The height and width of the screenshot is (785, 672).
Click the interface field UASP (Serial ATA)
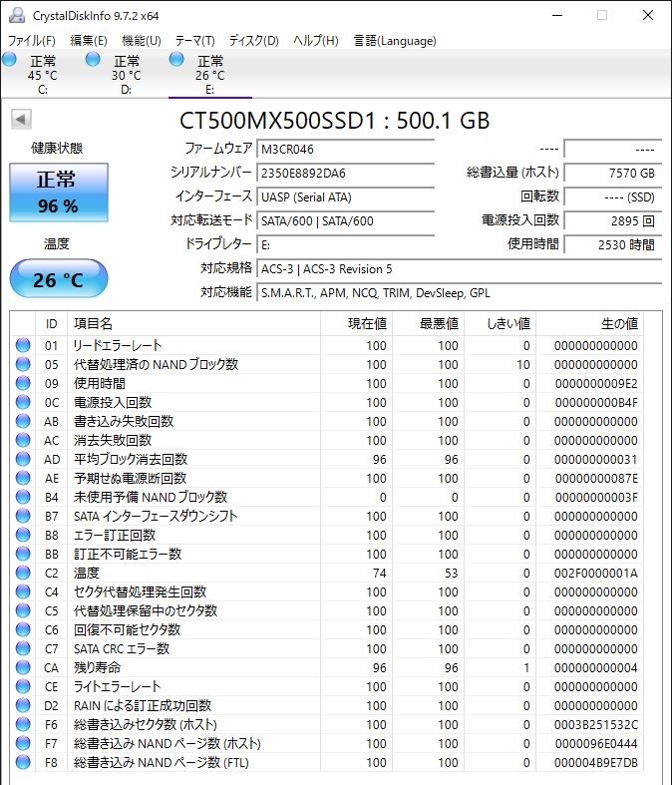(x=345, y=197)
